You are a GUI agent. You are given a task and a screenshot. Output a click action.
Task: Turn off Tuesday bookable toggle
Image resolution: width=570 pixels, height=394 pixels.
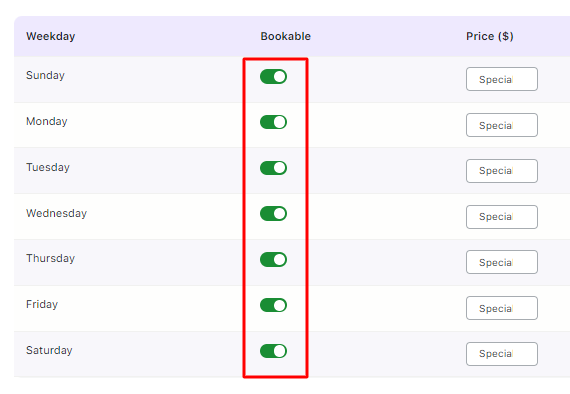(273, 168)
